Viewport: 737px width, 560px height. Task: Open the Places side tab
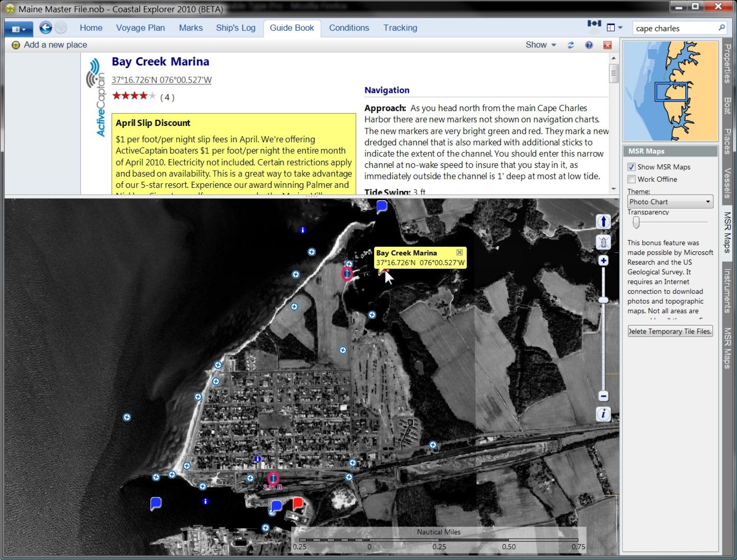click(728, 141)
